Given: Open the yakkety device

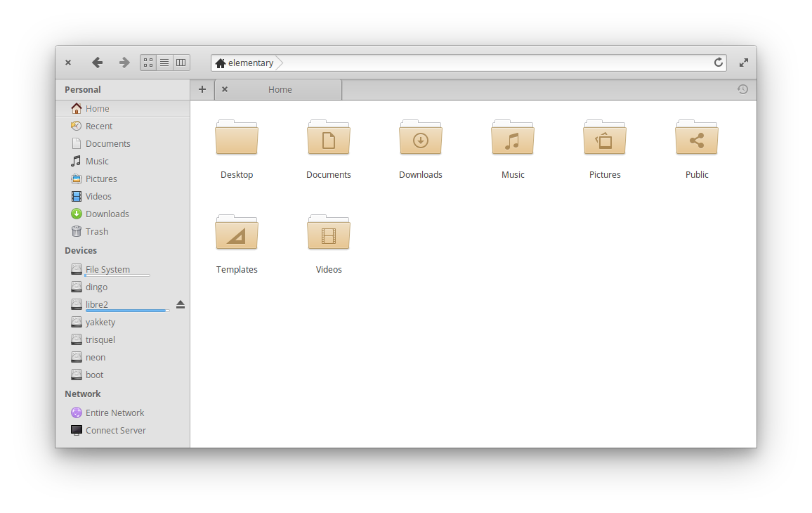Looking at the screenshot, I should [100, 321].
